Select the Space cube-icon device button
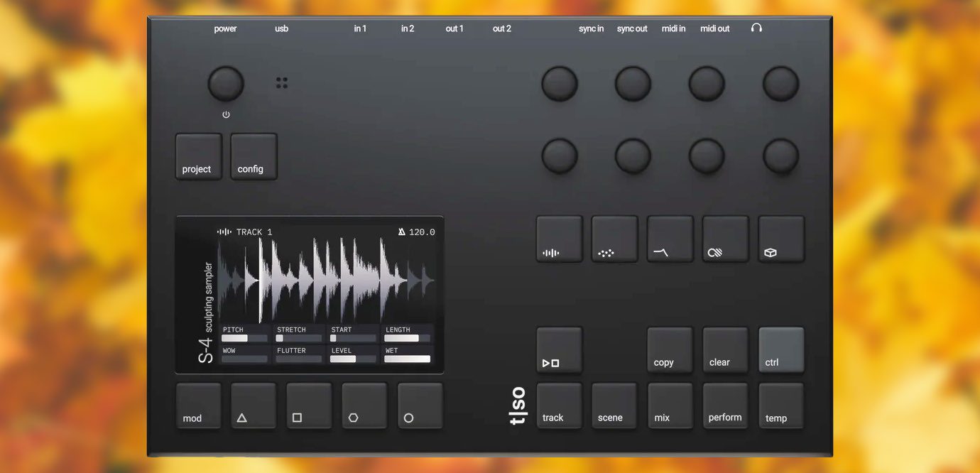This screenshot has height=473, width=980. click(782, 239)
